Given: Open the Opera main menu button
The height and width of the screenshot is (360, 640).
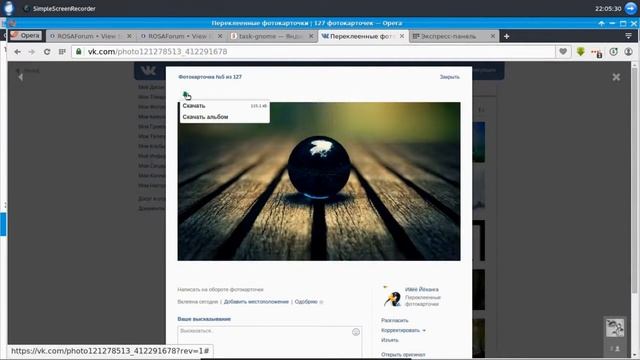Looking at the screenshot, I should 26,36.
